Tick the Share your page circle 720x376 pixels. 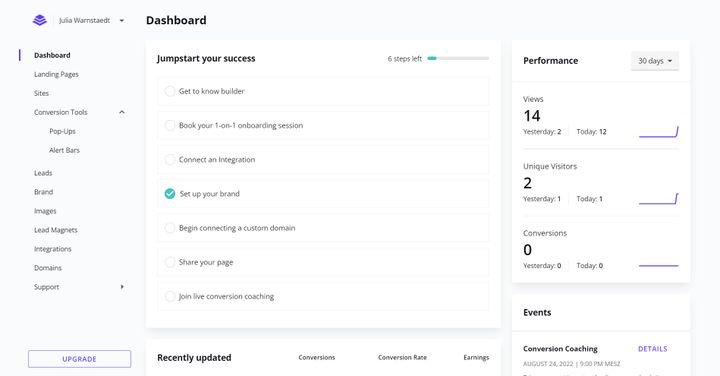click(x=170, y=262)
